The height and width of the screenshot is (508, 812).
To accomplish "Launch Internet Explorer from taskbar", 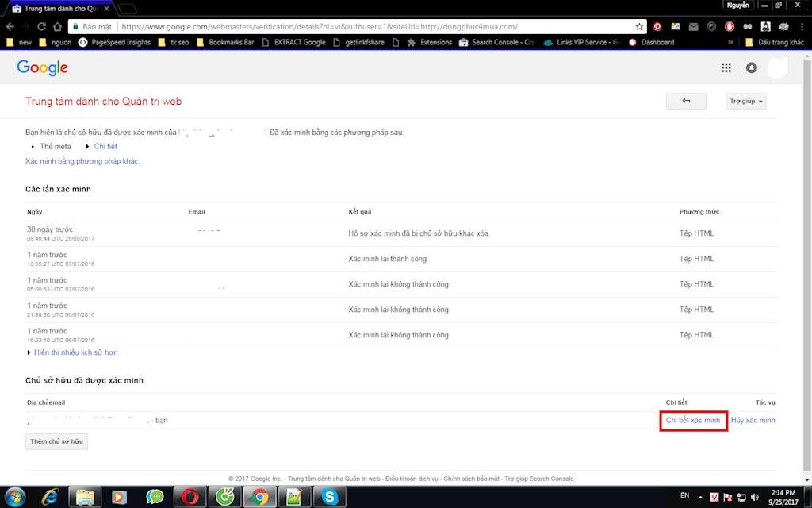I will click(50, 497).
